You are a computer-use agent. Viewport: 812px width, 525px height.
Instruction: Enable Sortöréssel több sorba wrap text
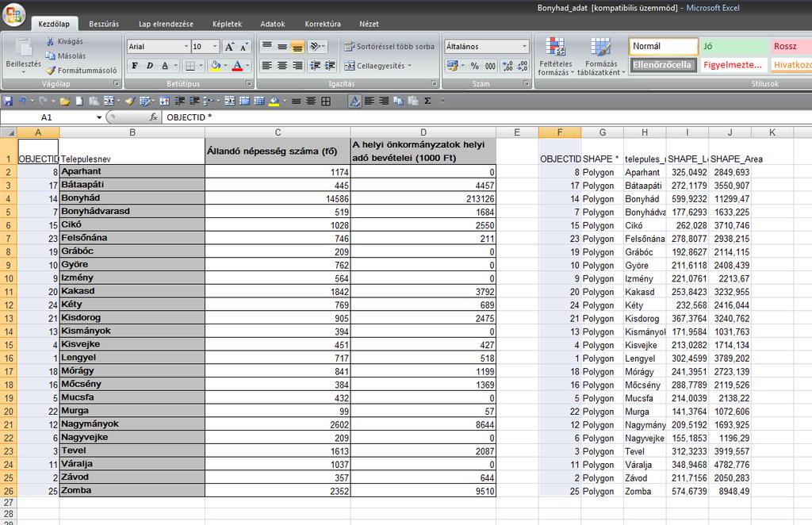point(389,47)
